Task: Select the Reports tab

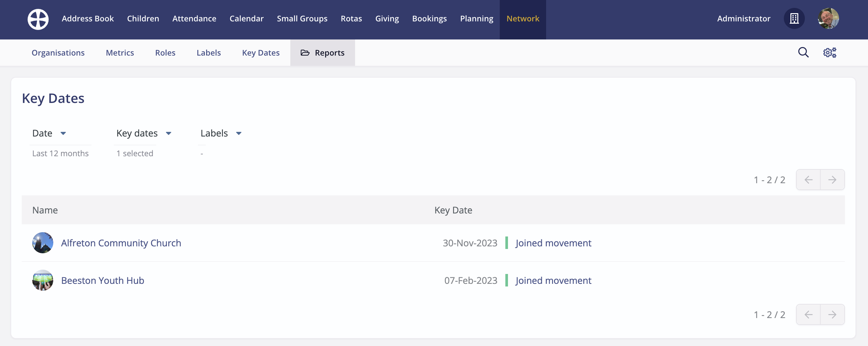Action: tap(323, 53)
